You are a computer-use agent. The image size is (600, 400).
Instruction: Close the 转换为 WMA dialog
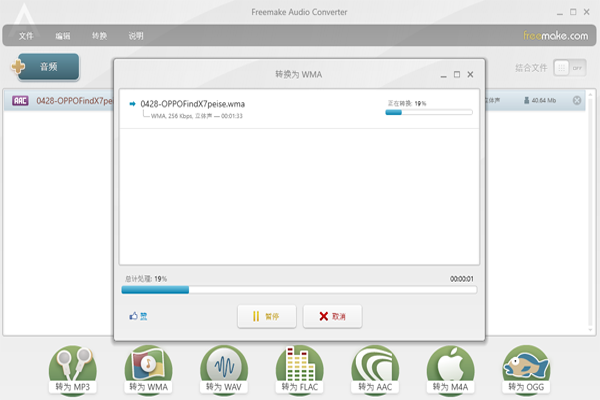(470, 75)
